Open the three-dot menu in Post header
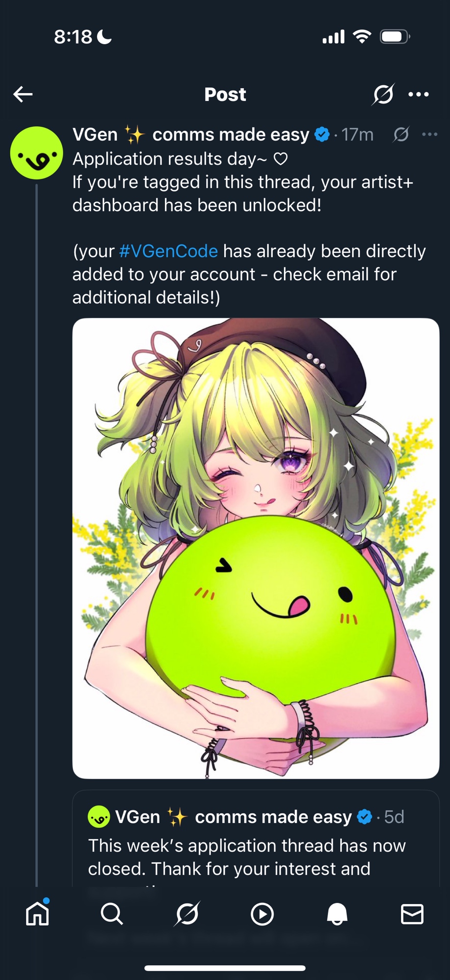 [x=419, y=94]
